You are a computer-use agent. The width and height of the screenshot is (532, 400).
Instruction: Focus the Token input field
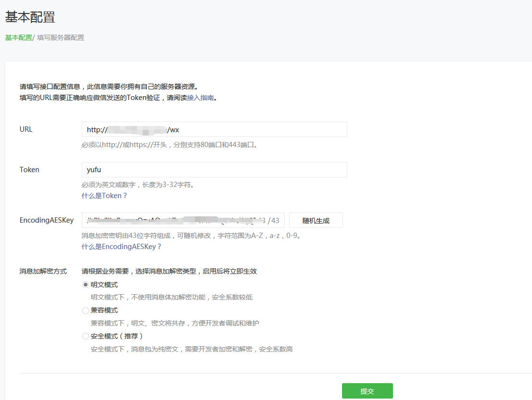click(x=215, y=170)
